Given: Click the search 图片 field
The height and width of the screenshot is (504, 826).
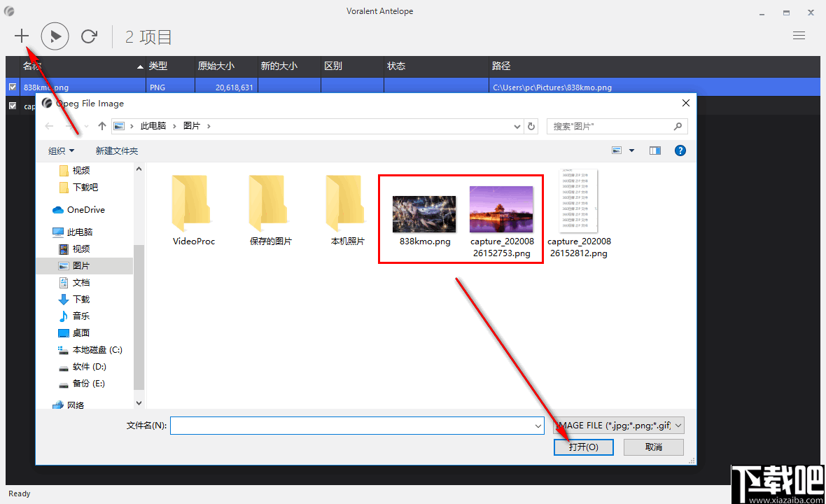Looking at the screenshot, I should 617,127.
